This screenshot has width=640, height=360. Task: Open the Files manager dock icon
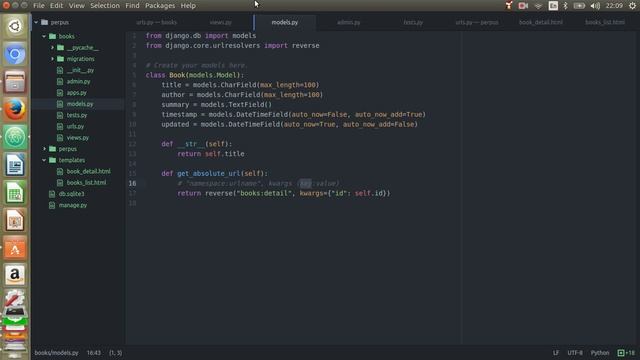[15, 82]
